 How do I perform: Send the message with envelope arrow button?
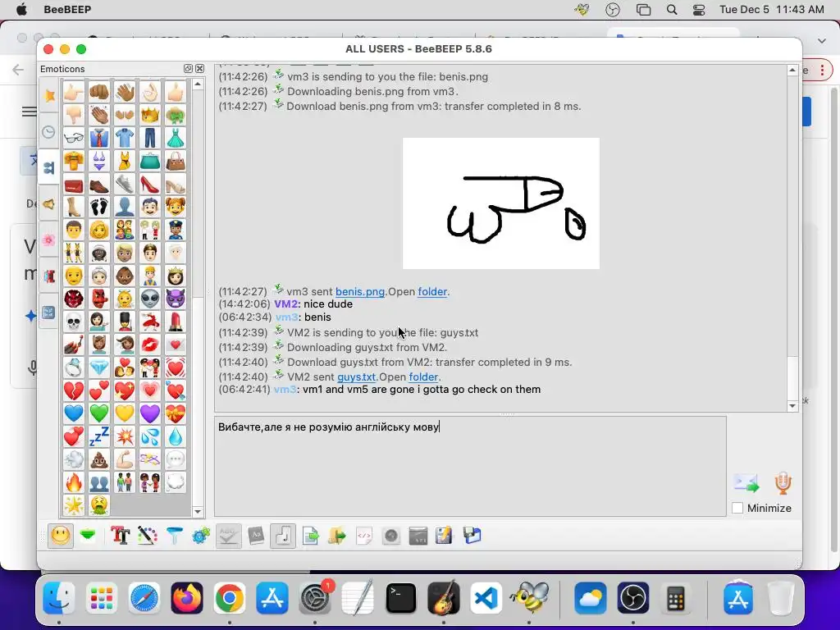746,483
